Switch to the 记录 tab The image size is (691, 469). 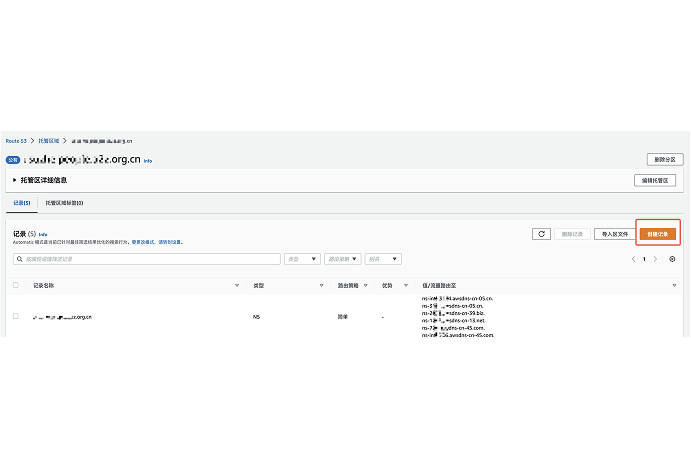point(21,203)
